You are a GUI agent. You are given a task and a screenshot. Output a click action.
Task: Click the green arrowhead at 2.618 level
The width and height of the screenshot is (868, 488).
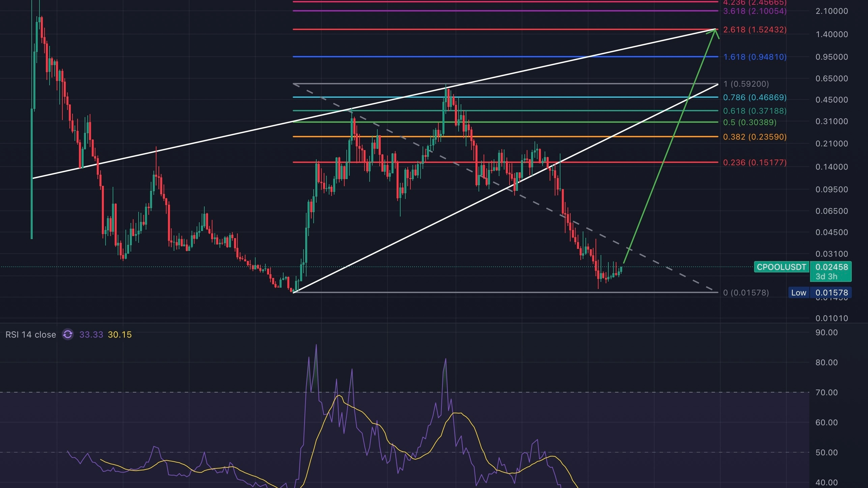(715, 31)
